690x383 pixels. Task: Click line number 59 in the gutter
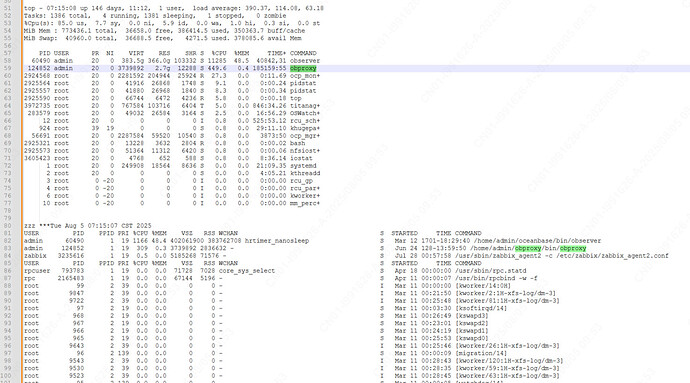pyautogui.click(x=8, y=68)
